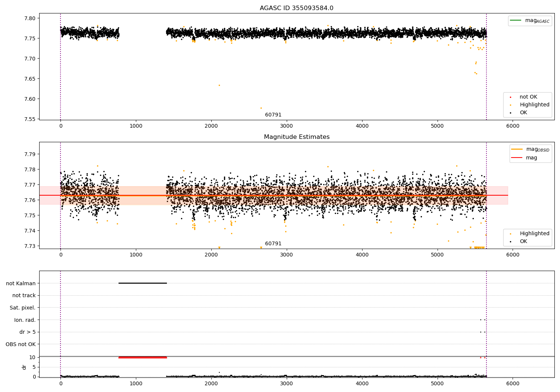Select the 'not Kalman' row label
The height and width of the screenshot is (392, 560).
point(21,283)
